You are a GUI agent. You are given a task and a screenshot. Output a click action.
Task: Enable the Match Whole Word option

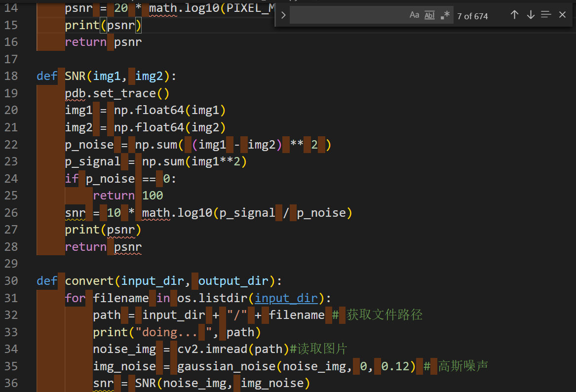(429, 15)
